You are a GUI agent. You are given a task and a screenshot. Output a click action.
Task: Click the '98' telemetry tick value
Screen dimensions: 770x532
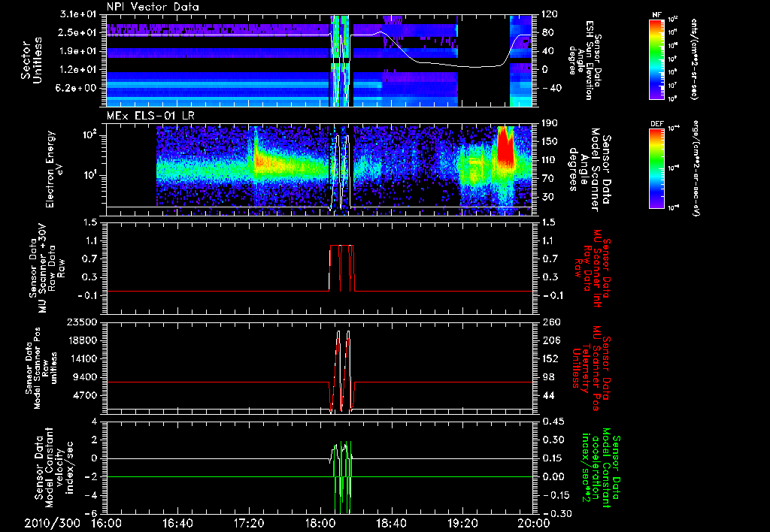(547, 377)
